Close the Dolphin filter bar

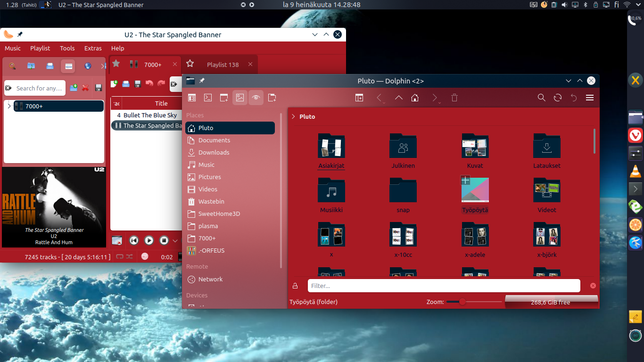[593, 286]
